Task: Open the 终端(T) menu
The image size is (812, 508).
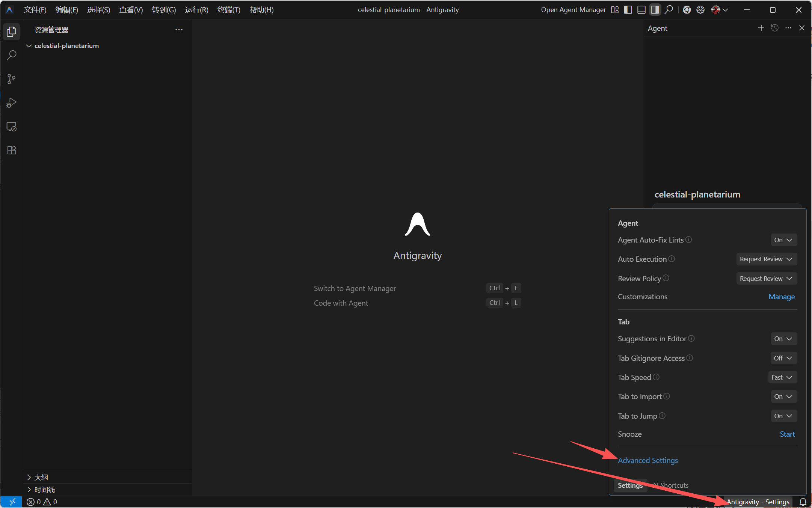Action: (228, 10)
